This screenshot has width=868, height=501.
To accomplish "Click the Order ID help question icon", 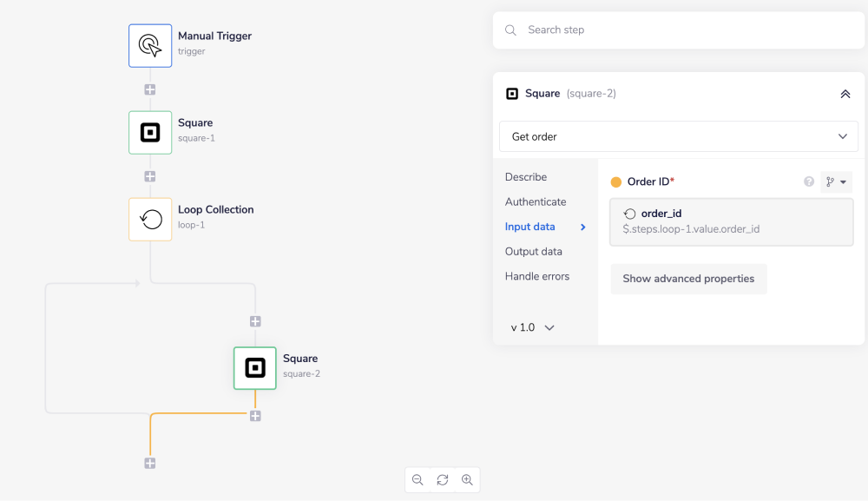I will (809, 181).
